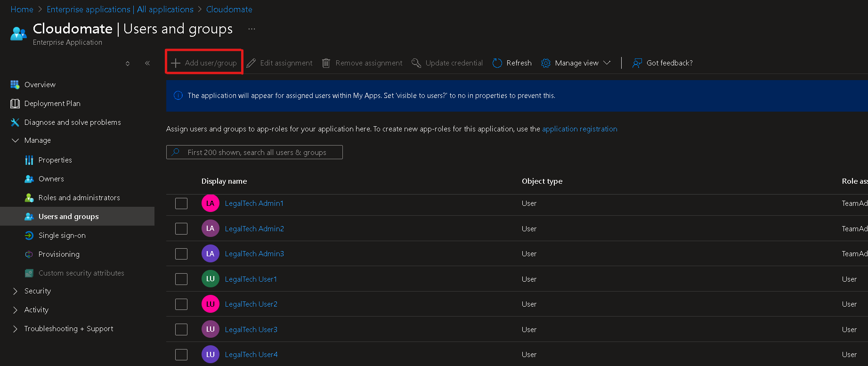Click the Deployment Plan book icon
The width and height of the screenshot is (868, 366).
15,104
